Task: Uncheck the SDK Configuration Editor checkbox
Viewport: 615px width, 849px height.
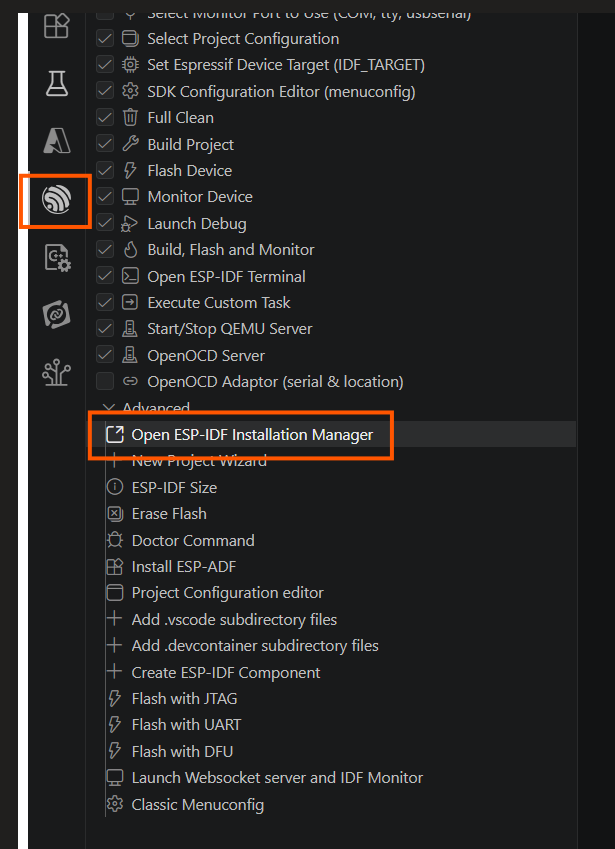Action: tap(105, 92)
